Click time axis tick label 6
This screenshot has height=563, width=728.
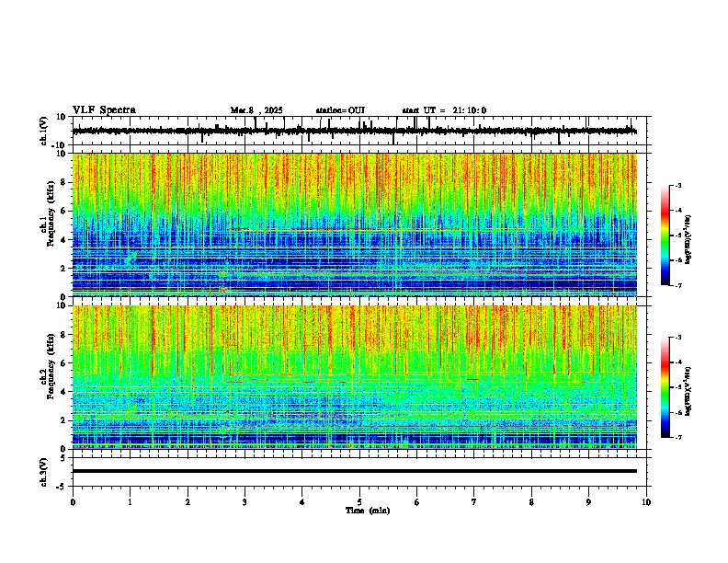point(417,502)
